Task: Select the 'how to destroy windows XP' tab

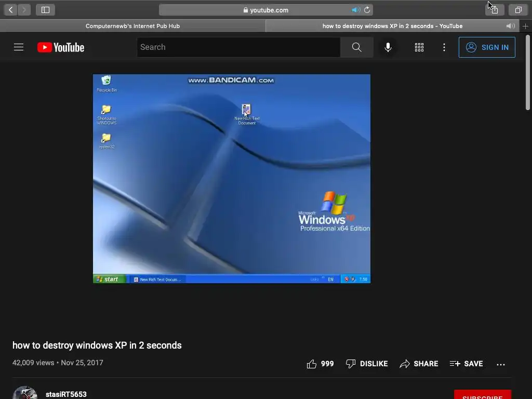Action: pos(392,26)
